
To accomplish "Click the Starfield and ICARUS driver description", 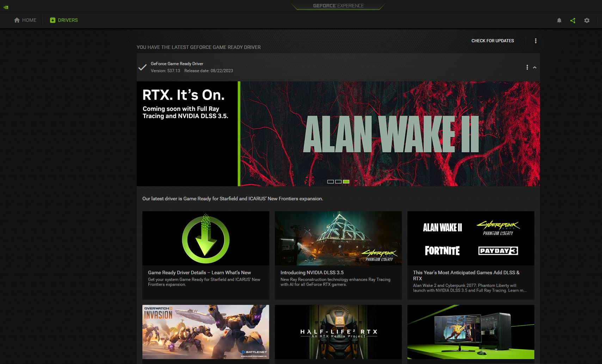I will (233, 199).
